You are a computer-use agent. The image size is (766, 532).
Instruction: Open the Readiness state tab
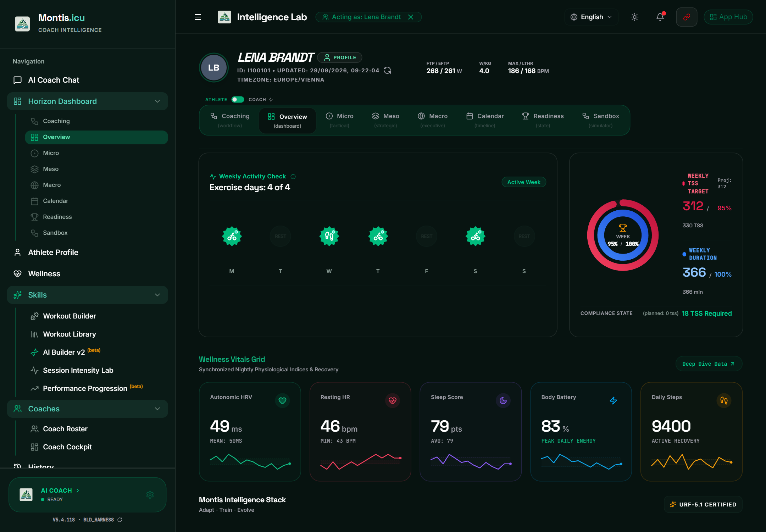tap(543, 120)
